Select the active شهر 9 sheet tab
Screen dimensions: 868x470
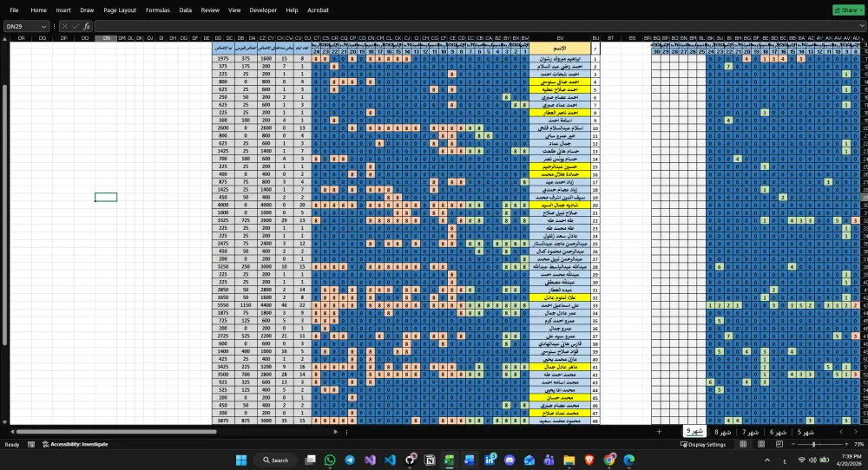694,431
